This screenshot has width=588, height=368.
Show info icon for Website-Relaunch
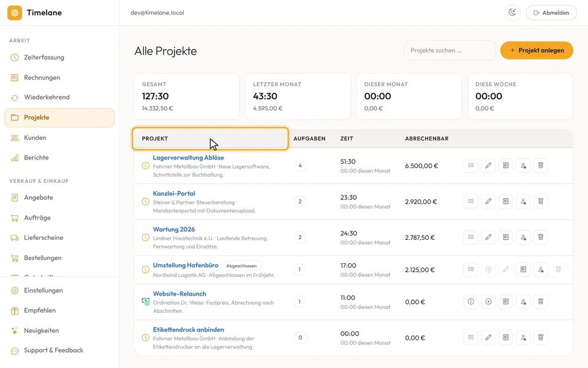(470, 302)
